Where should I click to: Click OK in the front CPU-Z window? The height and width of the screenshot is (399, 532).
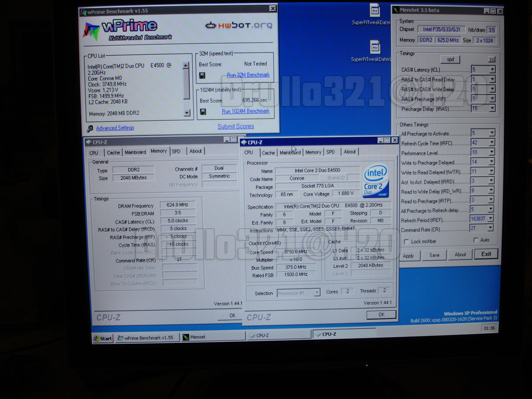[x=381, y=315]
